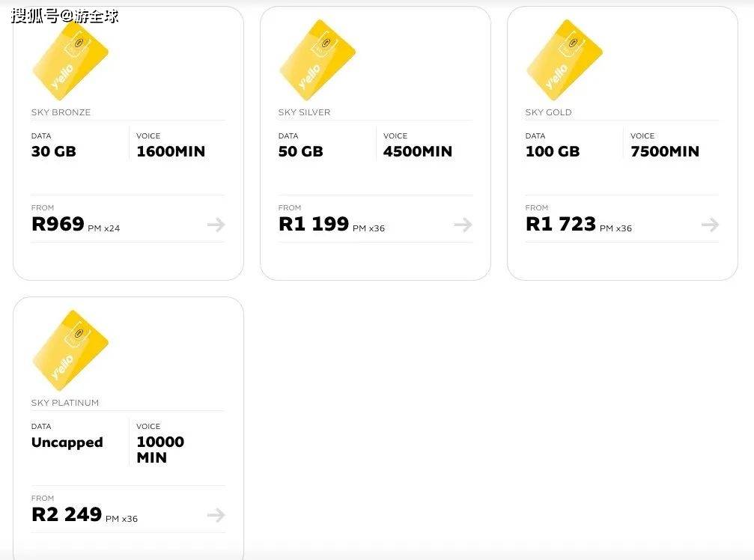This screenshot has height=560, width=754.
Task: Select the SKY SILVER plan title
Action: tap(305, 112)
